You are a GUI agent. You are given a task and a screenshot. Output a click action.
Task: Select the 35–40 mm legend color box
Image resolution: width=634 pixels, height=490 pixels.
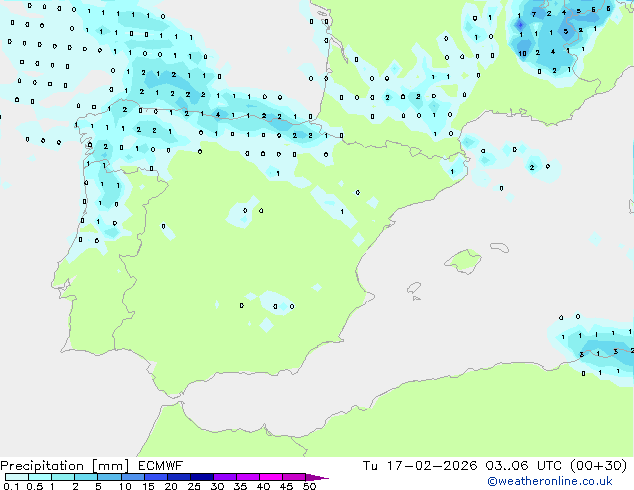click(248, 477)
